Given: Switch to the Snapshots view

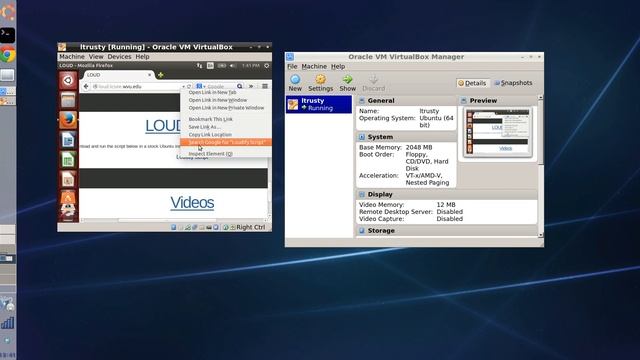Looking at the screenshot, I should pyautogui.click(x=513, y=83).
